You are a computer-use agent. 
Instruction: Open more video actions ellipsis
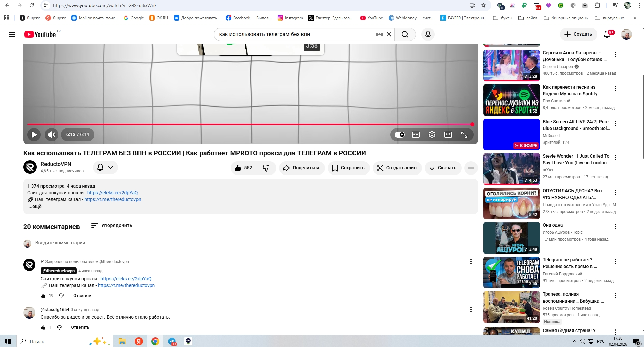pos(471,168)
